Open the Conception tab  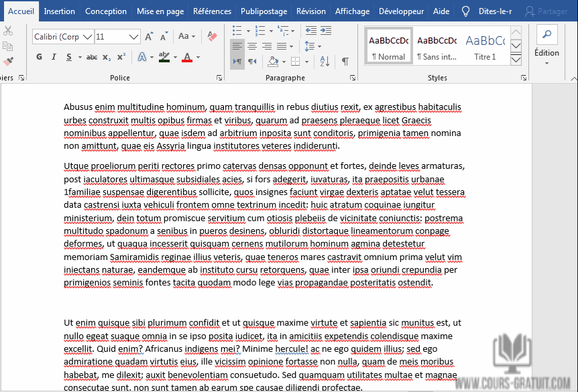106,11
